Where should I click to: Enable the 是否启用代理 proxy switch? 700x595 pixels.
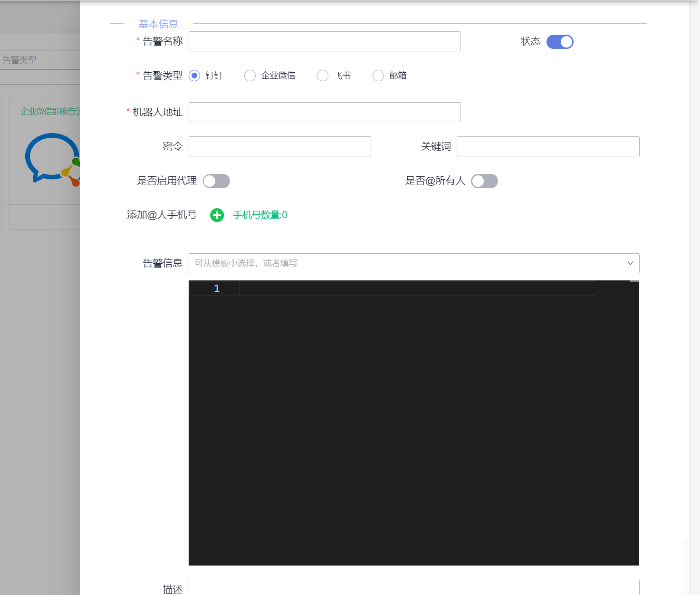click(216, 181)
